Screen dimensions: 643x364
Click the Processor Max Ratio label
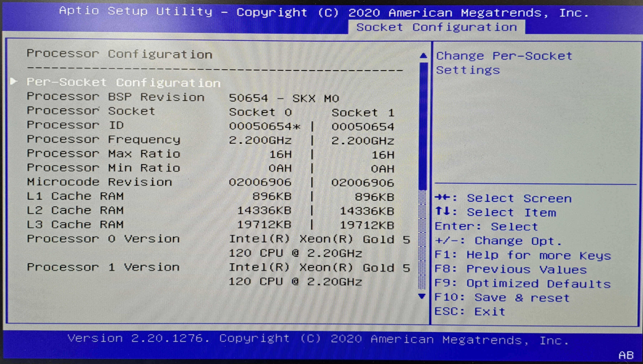[x=104, y=153]
